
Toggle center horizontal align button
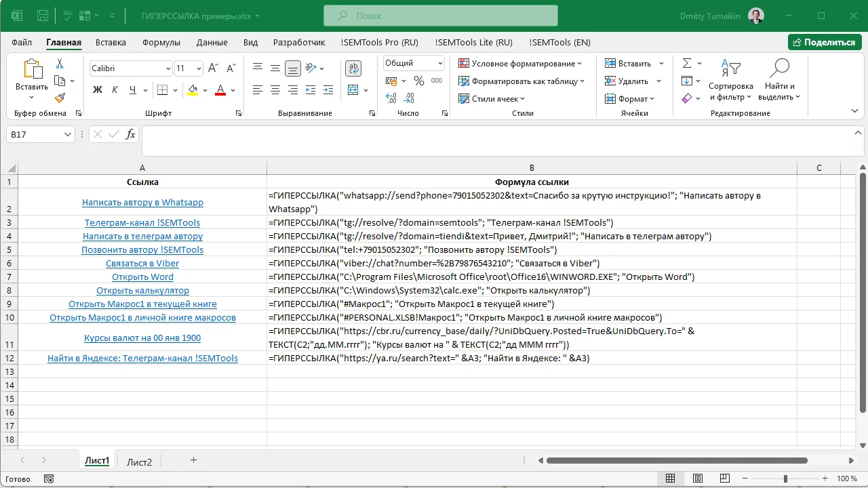275,89
